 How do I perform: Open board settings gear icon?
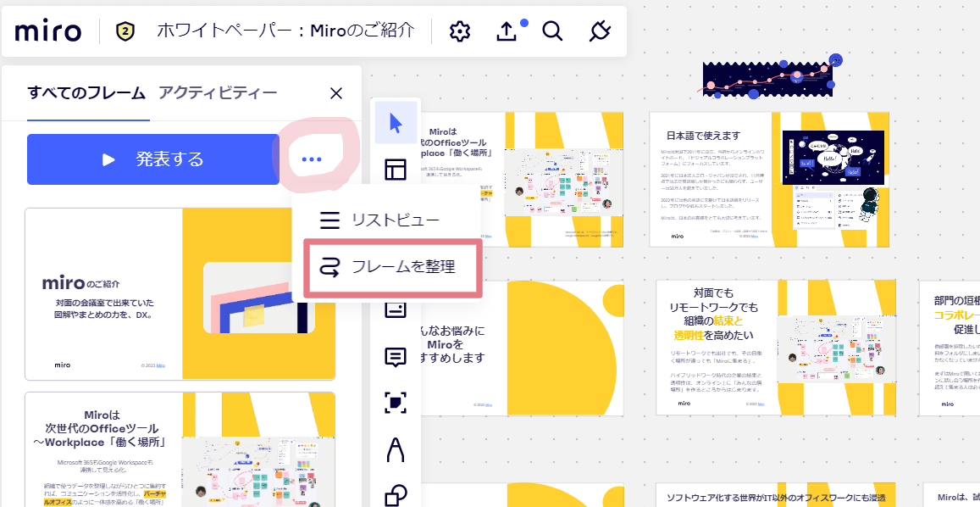[x=460, y=31]
